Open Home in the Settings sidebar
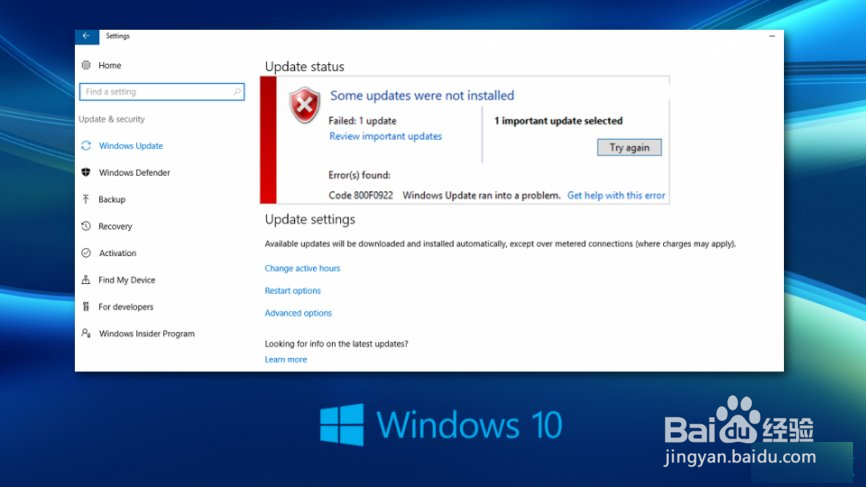866x487 pixels. [110, 65]
